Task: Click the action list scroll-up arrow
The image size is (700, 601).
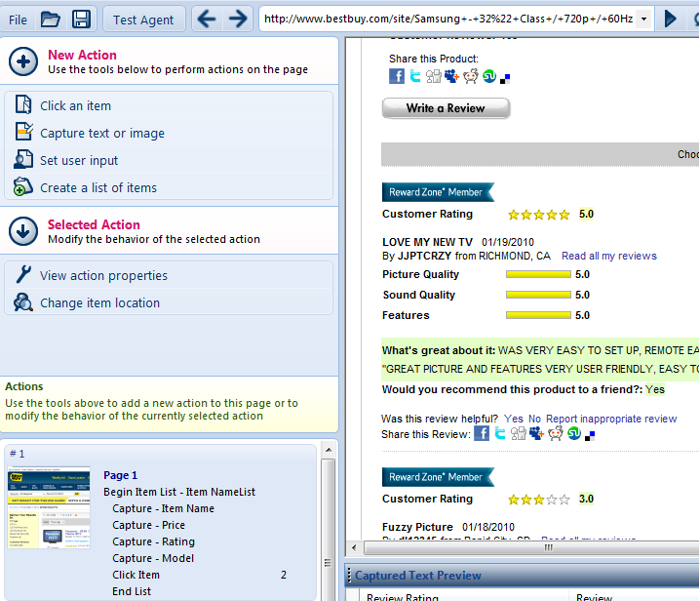Action: (329, 450)
